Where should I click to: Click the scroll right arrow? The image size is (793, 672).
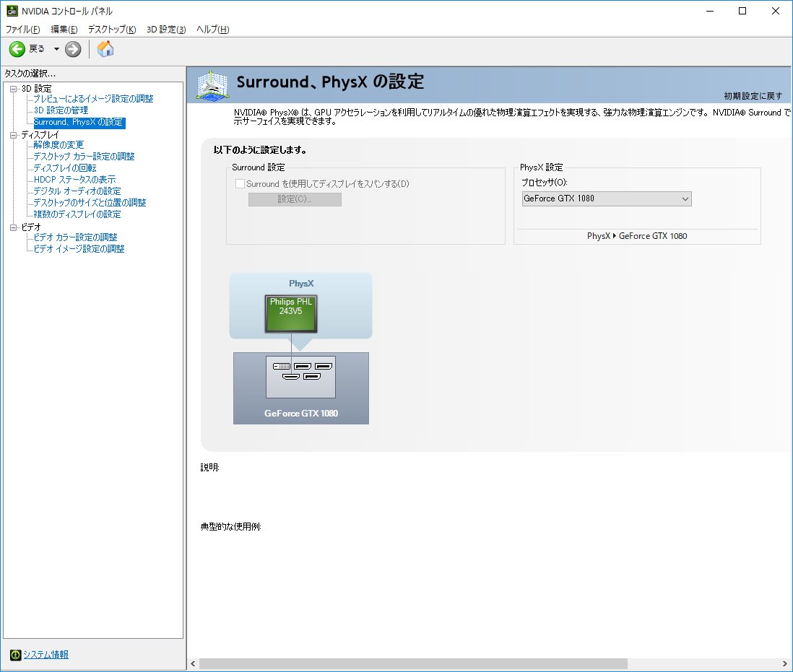785,663
